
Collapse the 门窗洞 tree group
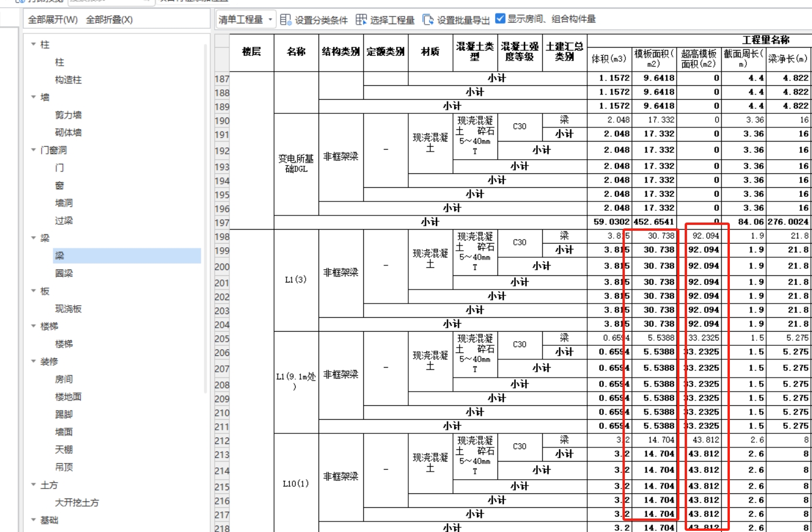click(33, 150)
